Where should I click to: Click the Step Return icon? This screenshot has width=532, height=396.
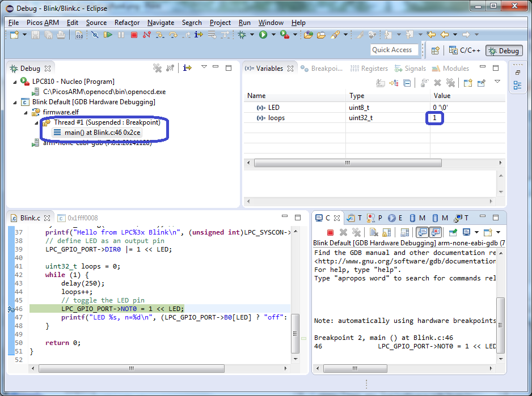click(186, 35)
